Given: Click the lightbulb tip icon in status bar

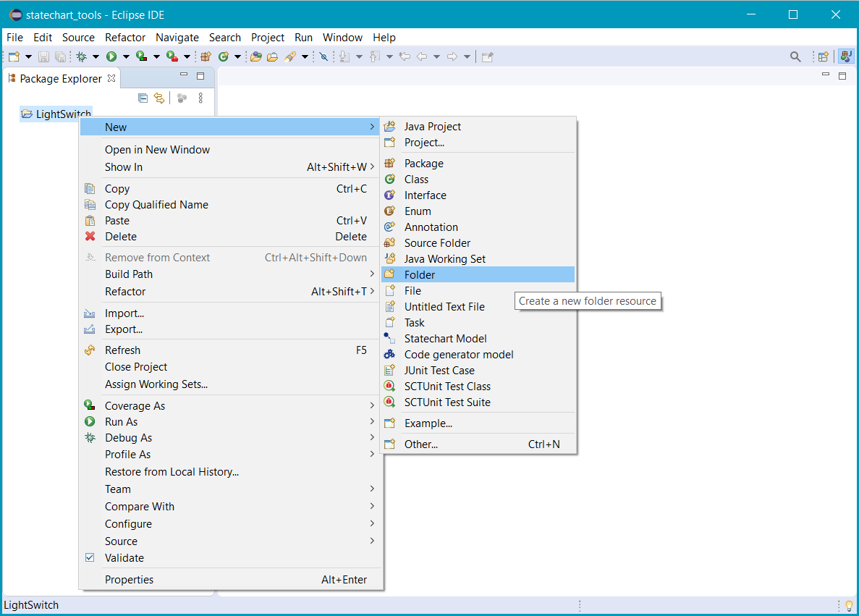Looking at the screenshot, I should point(849,606).
